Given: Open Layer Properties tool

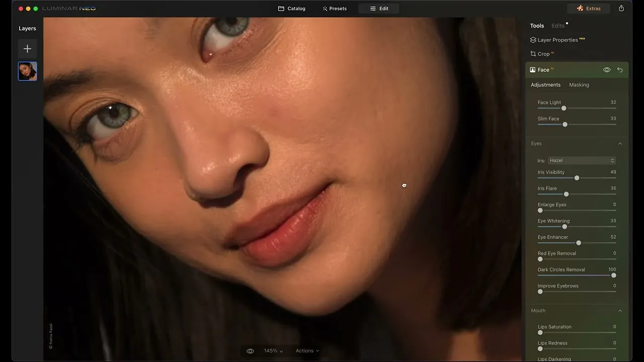Looking at the screenshot, I should coord(557,40).
